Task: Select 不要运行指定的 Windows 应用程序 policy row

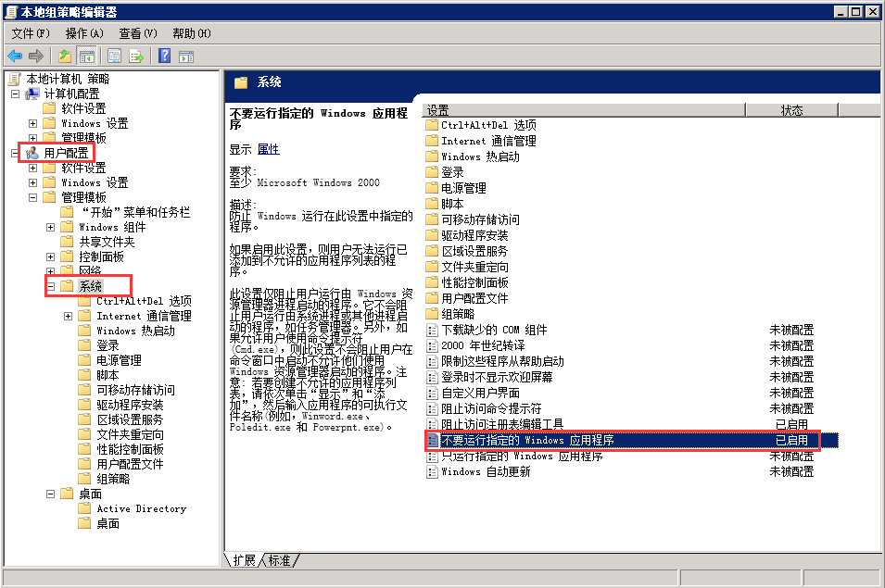Action: pos(632,440)
